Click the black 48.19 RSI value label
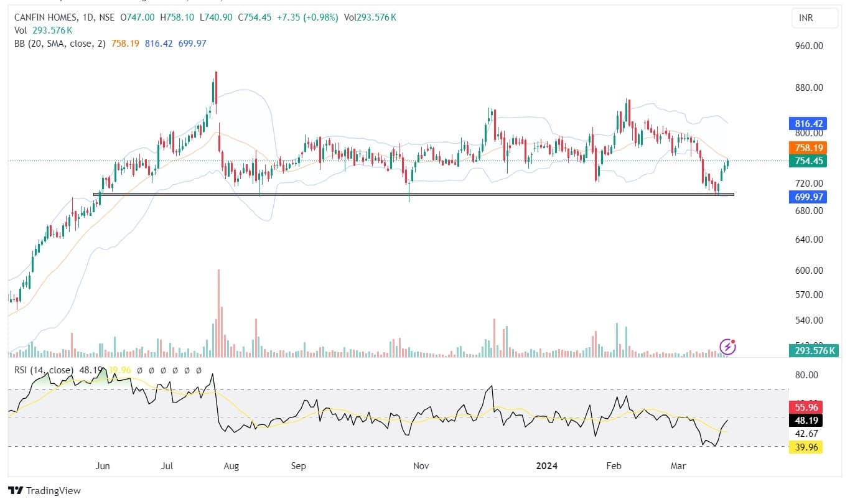850x504 pixels. [806, 420]
